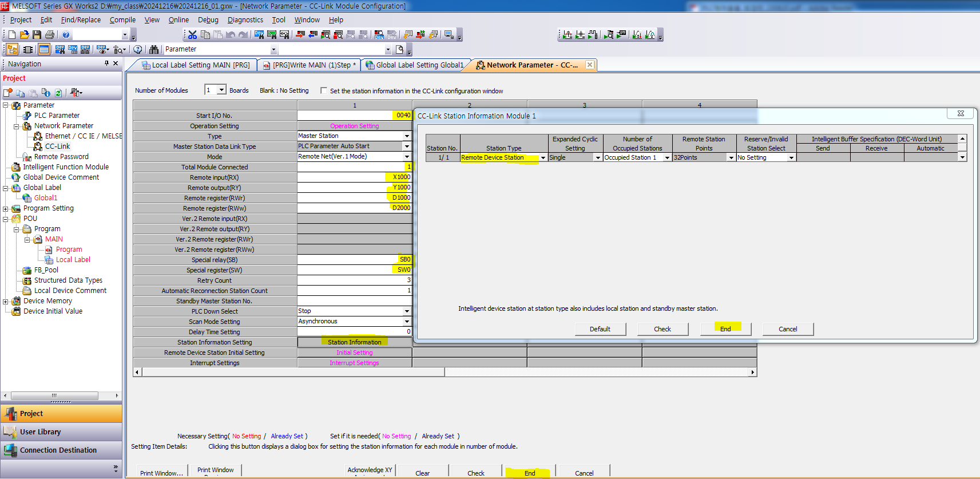
Task: Open Expanded Cyclic Setting dropdown
Action: pos(598,157)
